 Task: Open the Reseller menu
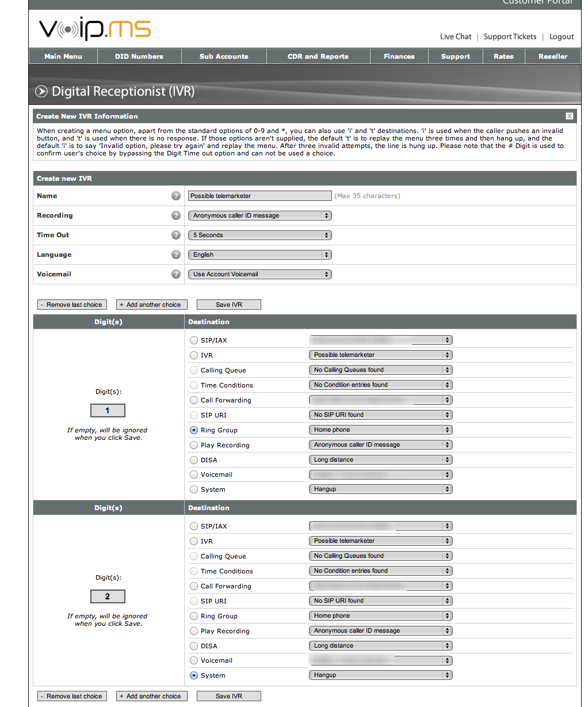pyautogui.click(x=553, y=56)
